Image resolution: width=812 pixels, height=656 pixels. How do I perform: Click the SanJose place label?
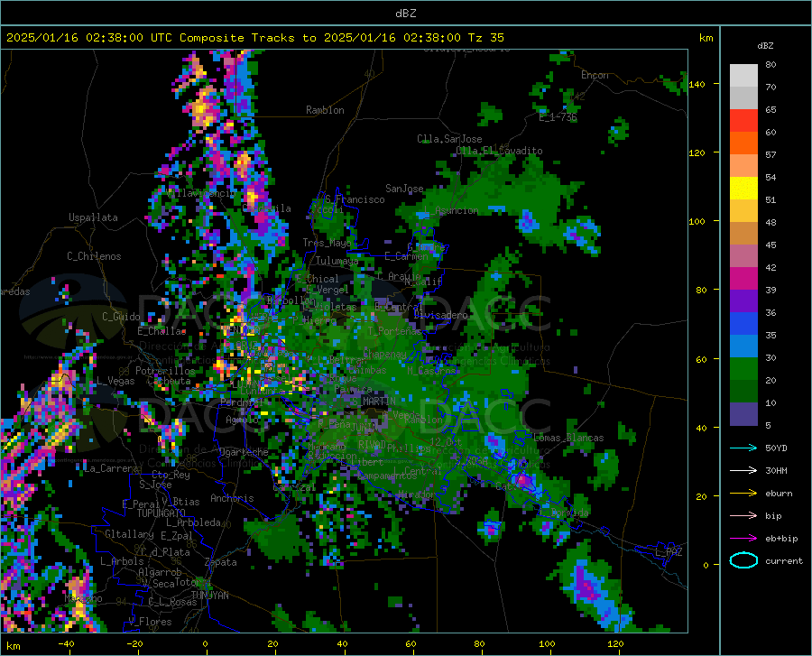(x=404, y=189)
